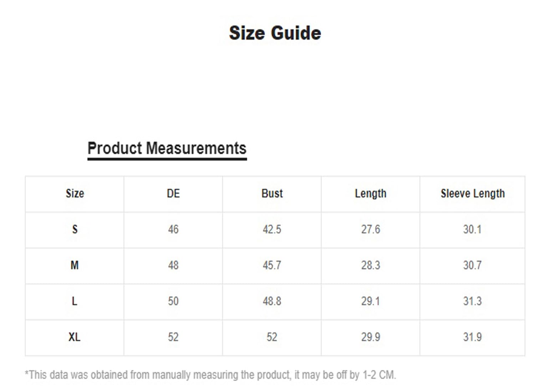Click the DE column header

click(173, 194)
